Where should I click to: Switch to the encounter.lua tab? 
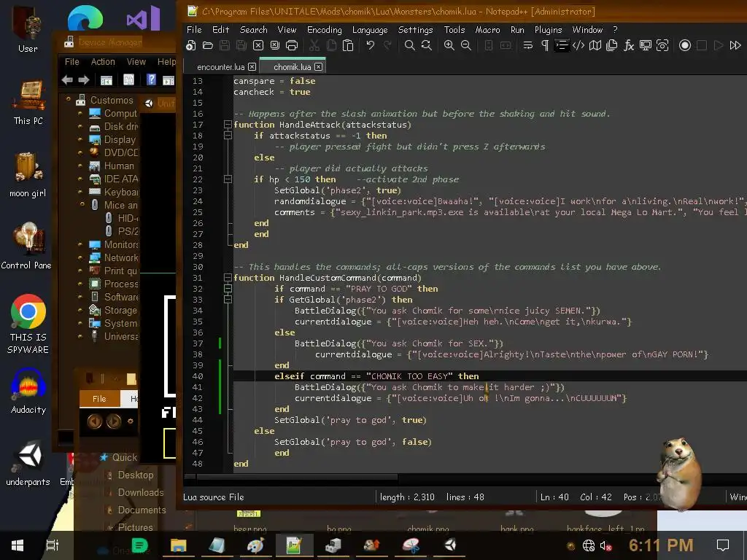click(x=220, y=67)
